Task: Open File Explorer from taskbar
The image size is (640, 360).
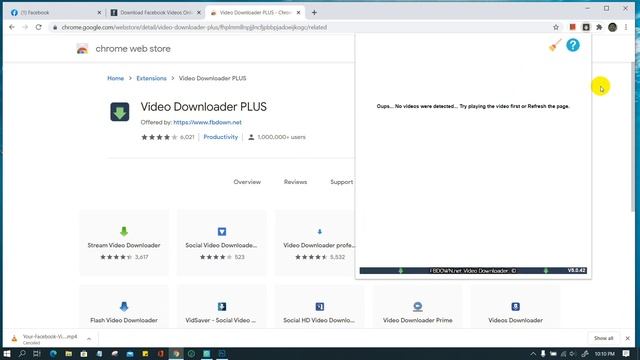Action: (x=69, y=354)
